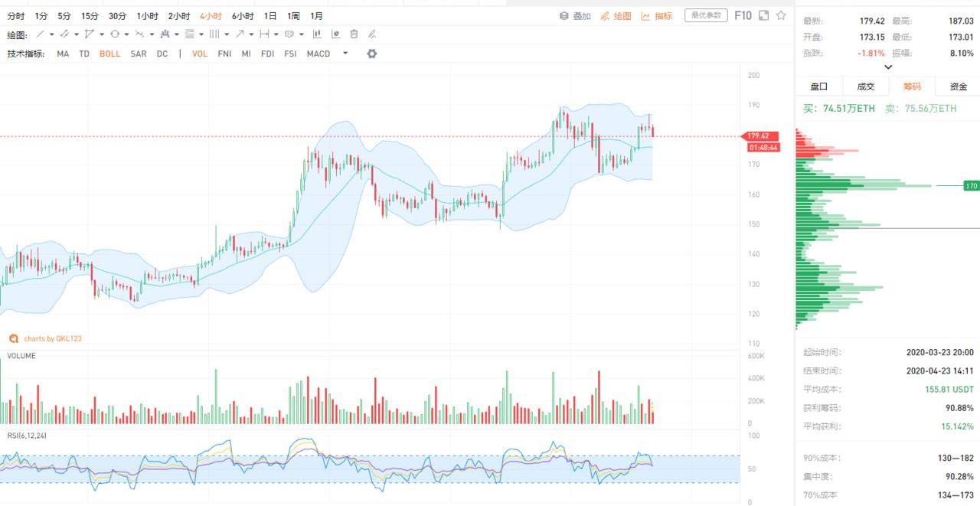Open the indicator settings gear
Image resolution: width=980 pixels, height=506 pixels.
point(372,54)
